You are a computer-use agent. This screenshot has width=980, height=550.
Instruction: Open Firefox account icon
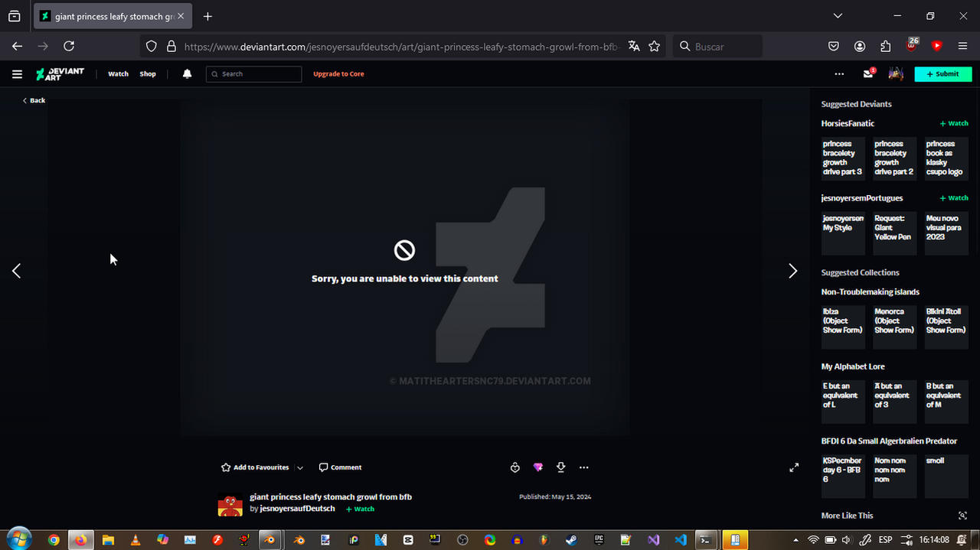click(x=861, y=46)
